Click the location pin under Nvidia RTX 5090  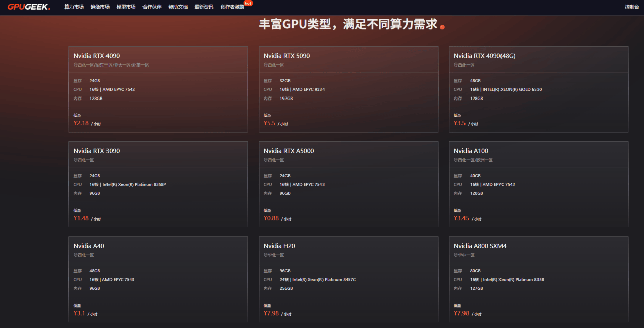(265, 65)
